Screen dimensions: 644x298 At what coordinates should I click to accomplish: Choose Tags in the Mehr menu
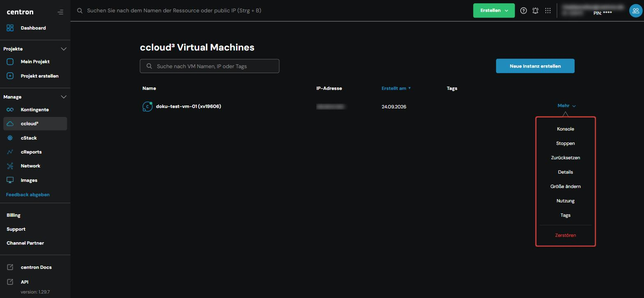(566, 215)
